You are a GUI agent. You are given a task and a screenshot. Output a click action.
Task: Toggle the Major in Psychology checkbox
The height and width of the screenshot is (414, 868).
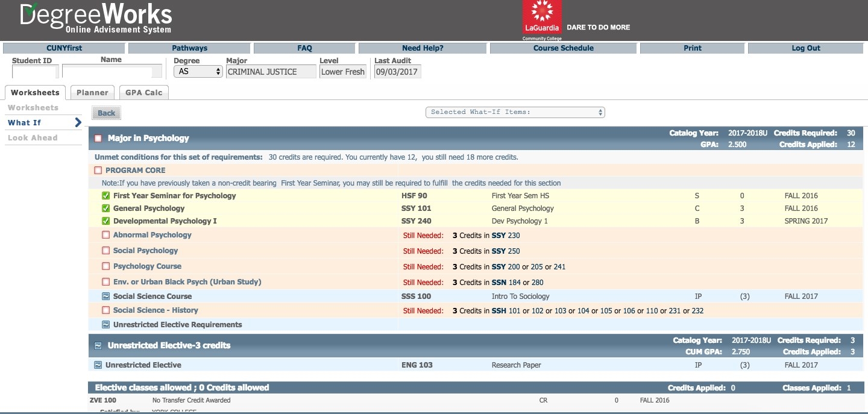coord(98,139)
